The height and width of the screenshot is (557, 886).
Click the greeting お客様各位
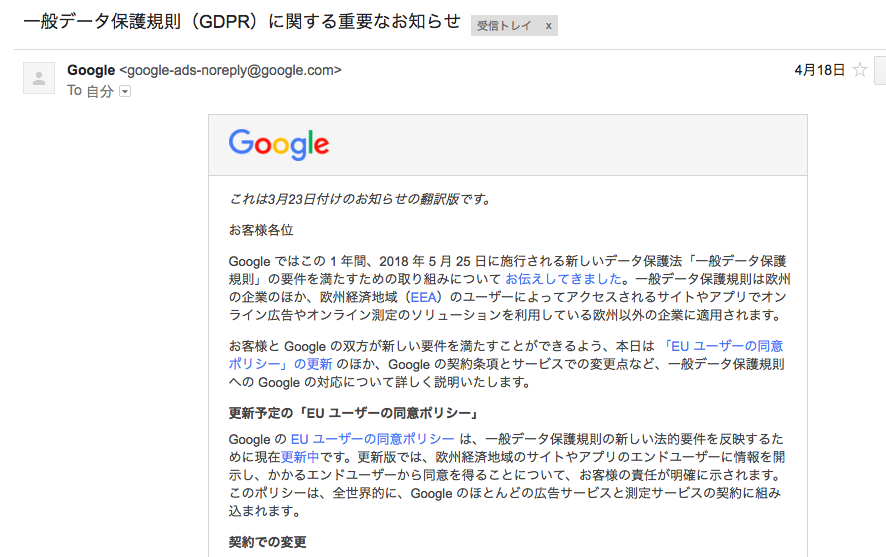pos(261,230)
